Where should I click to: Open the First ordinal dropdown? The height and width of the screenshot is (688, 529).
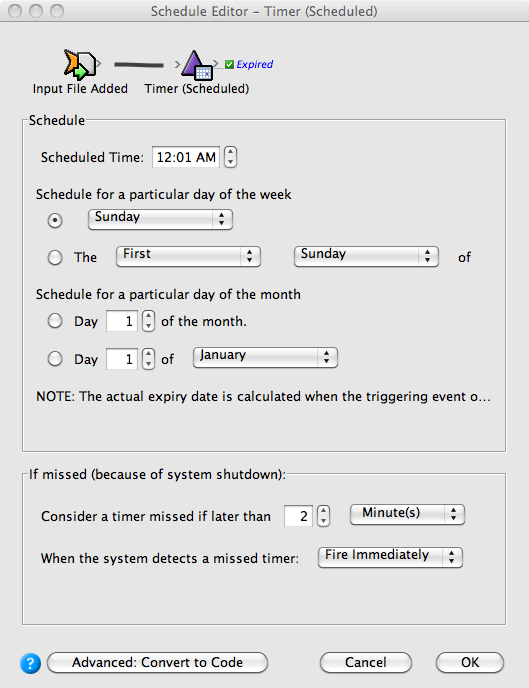(x=189, y=256)
